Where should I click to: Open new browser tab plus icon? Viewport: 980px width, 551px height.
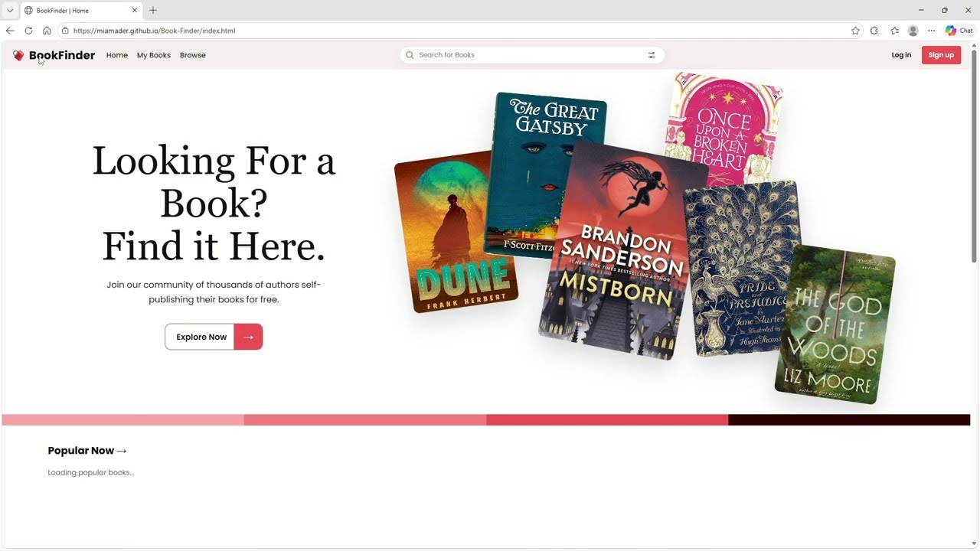(x=153, y=10)
